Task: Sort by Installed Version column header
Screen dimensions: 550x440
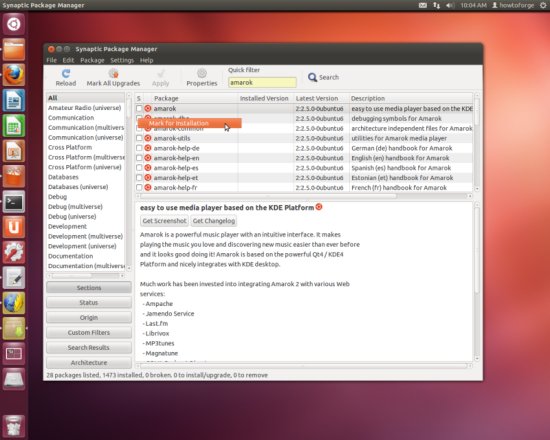Action: (x=265, y=98)
